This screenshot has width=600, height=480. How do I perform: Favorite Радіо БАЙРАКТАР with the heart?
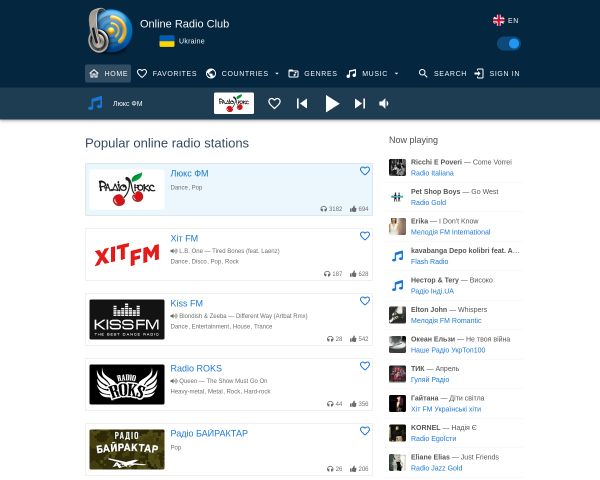pos(365,431)
